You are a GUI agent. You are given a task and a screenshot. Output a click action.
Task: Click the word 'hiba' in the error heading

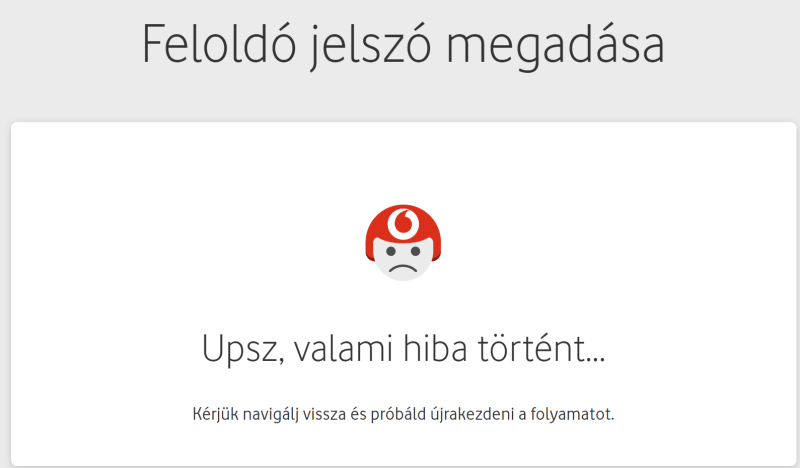click(435, 348)
